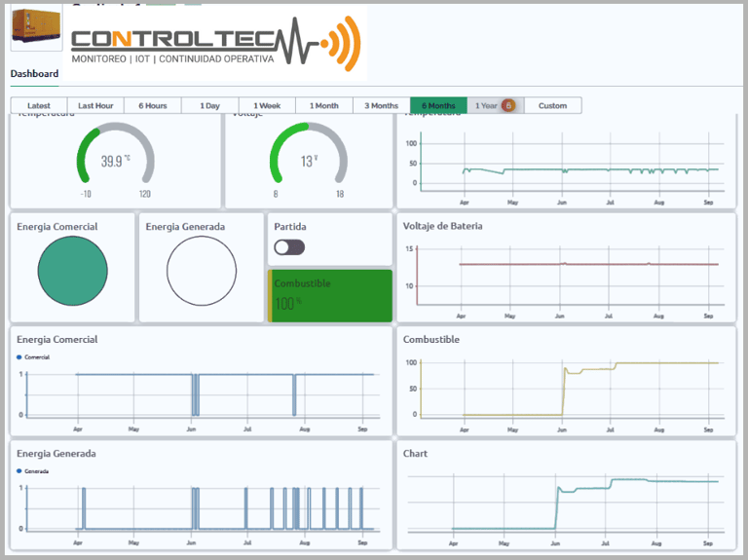Open the Dashboard tab
The width and height of the screenshot is (748, 560).
pyautogui.click(x=34, y=73)
